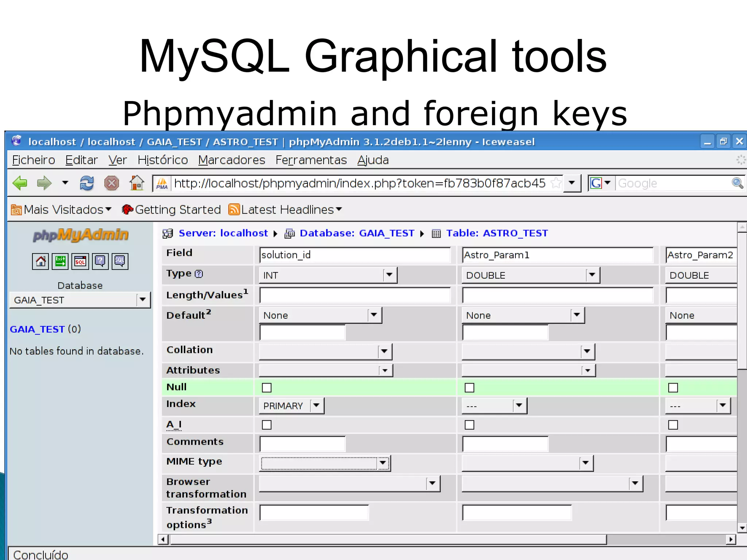Screen dimensions: 747x560
Task: Click the Google search box
Action: (x=673, y=183)
